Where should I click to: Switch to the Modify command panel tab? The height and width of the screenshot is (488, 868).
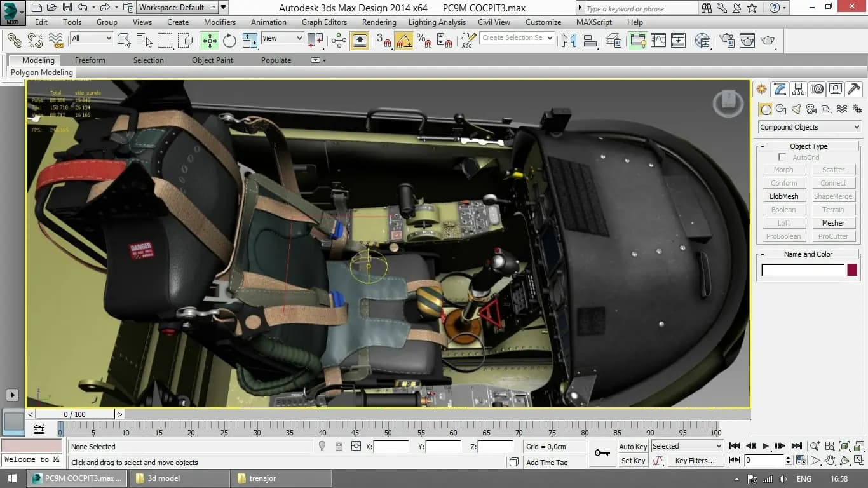780,89
